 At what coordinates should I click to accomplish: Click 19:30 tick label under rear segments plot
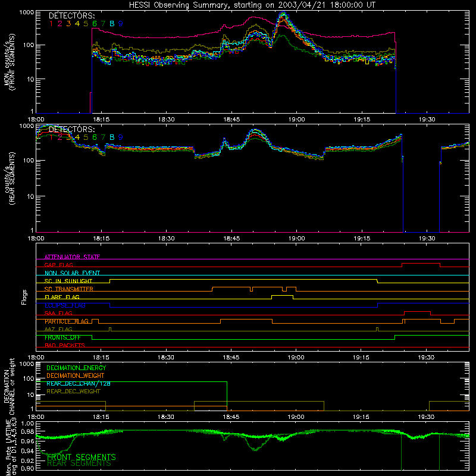[x=427, y=239]
